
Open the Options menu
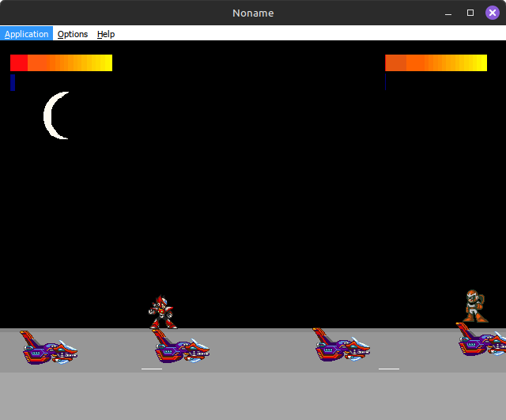(73, 34)
